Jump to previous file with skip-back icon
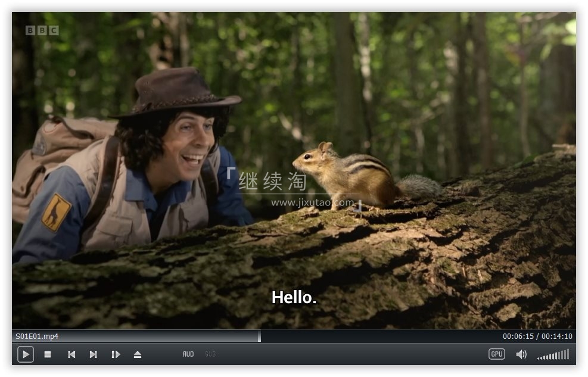The width and height of the screenshot is (588, 377). pyautogui.click(x=71, y=354)
